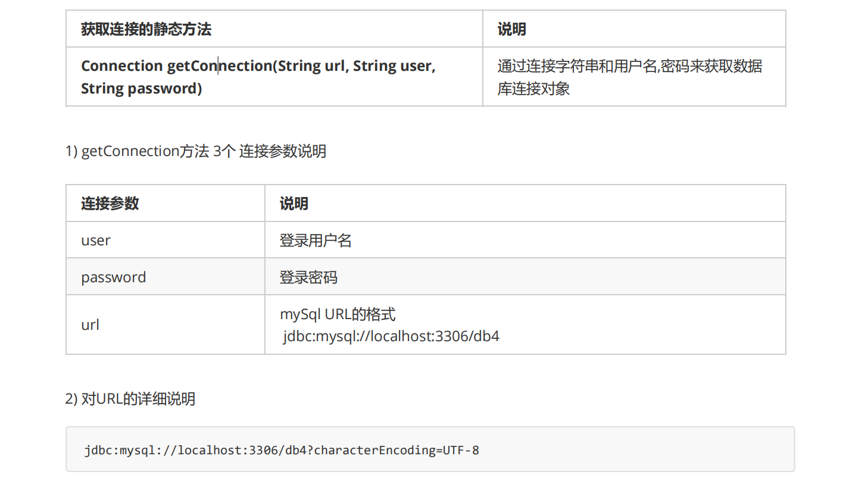Click the '登录密码' description cell

[x=308, y=277]
